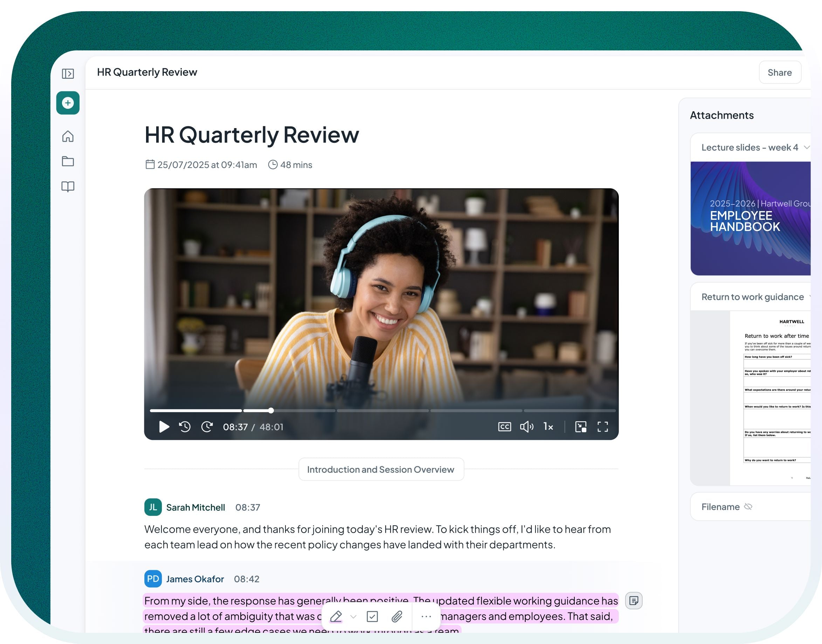The height and width of the screenshot is (644, 822).
Task: Click the Share button
Action: click(x=780, y=72)
